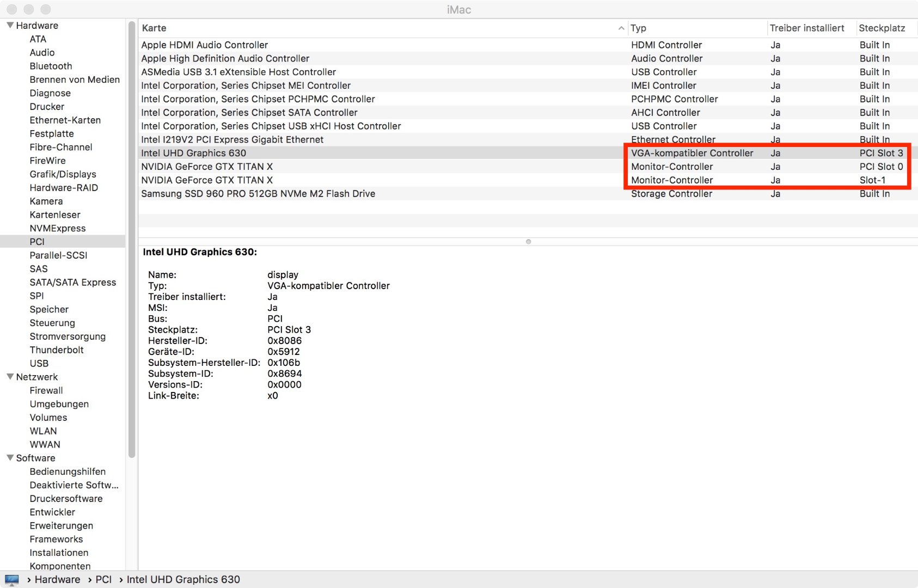Select Steuerung in the sidebar
The width and height of the screenshot is (918, 588).
click(x=52, y=323)
